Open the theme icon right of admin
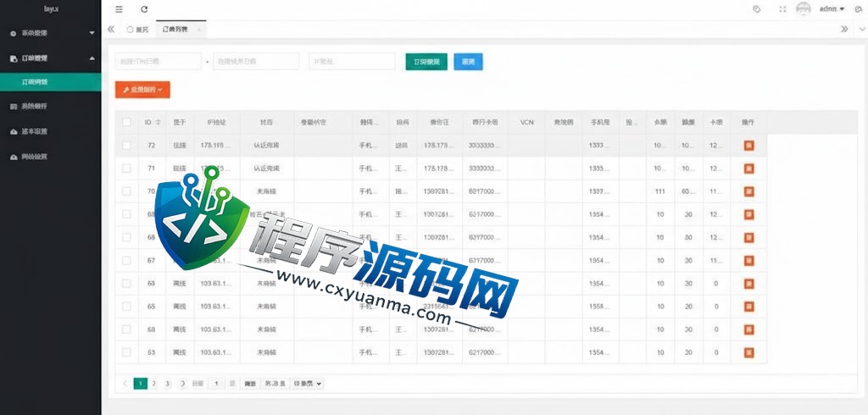This screenshot has width=868, height=415. (859, 9)
